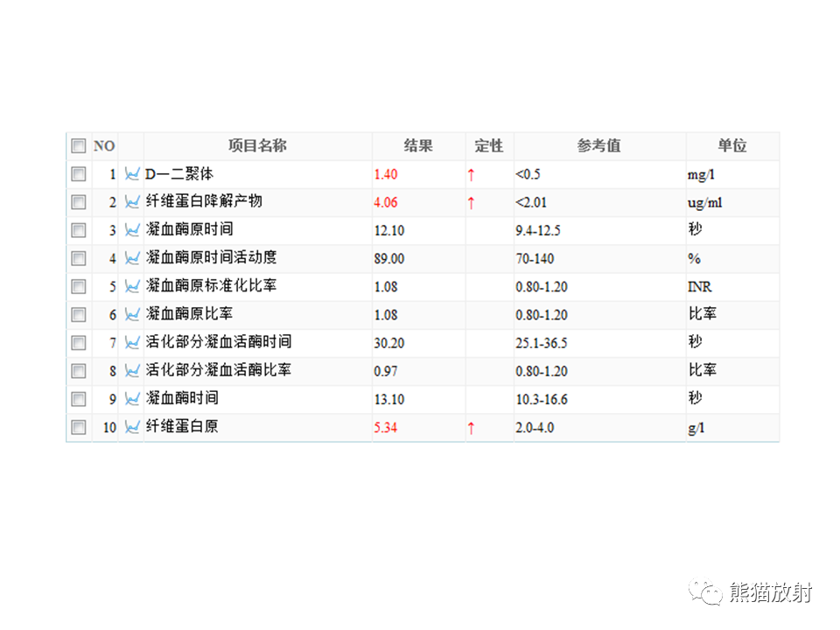Click reference value <0.5
The image size is (840, 630).
pos(528,175)
